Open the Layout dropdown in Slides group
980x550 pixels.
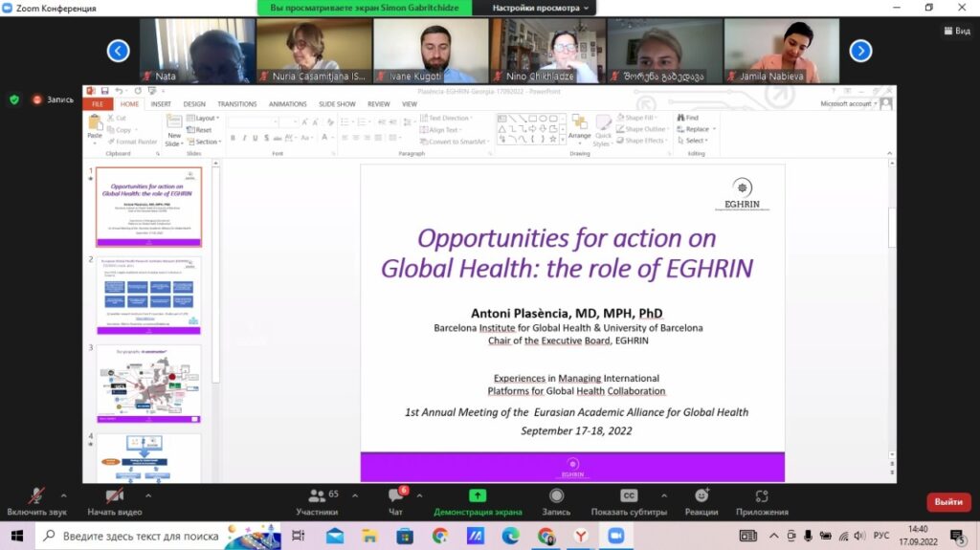[203, 118]
